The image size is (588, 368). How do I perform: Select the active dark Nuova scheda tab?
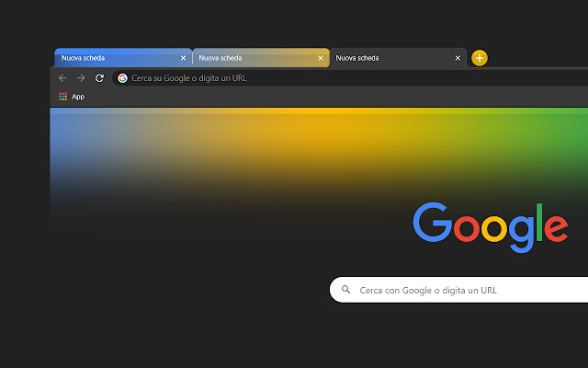[398, 58]
